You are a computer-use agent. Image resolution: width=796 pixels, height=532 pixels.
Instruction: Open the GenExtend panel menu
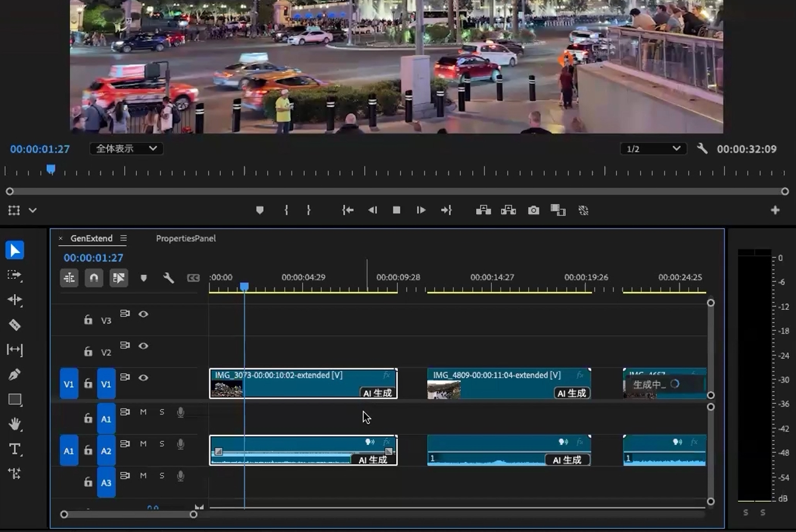click(x=124, y=239)
